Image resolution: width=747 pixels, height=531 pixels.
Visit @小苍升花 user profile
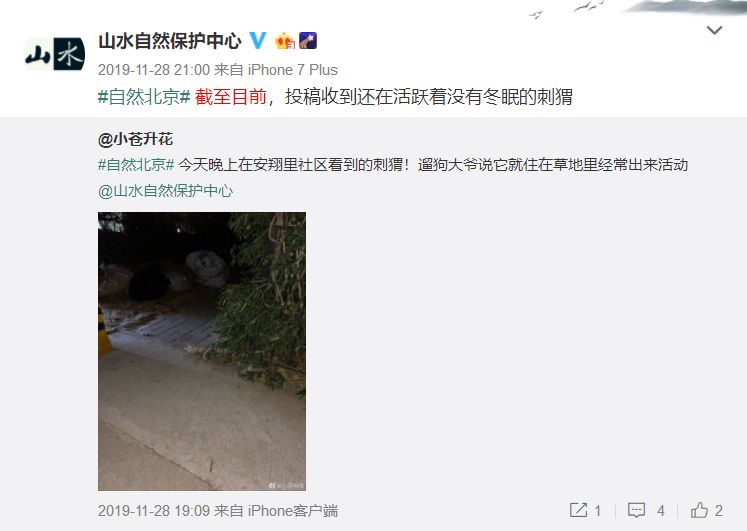[x=135, y=139]
